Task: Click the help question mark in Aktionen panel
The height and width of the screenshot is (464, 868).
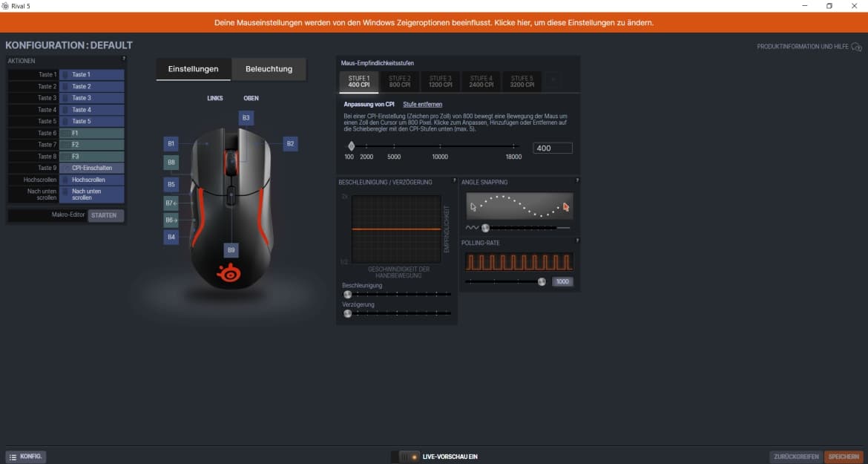Action: click(123, 59)
